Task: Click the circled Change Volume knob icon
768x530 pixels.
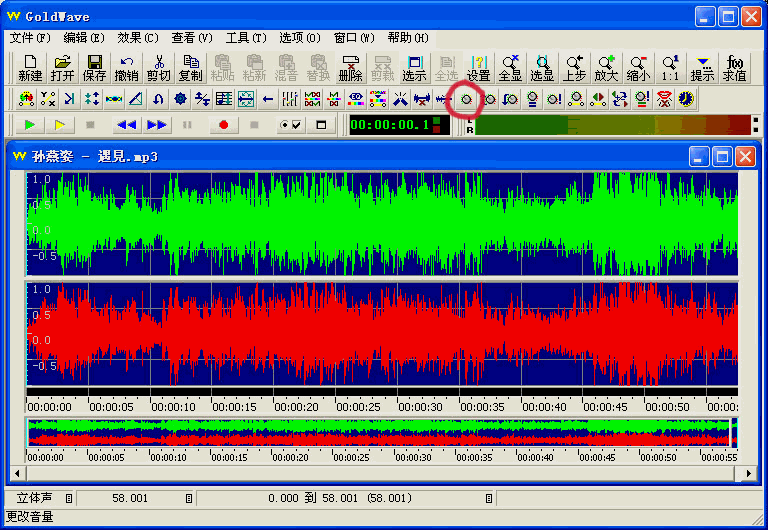Action: point(466,99)
